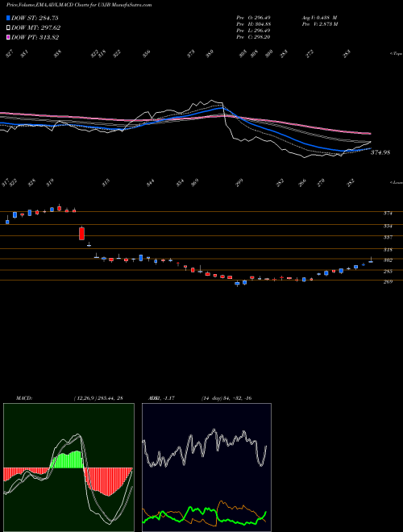Image resolution: width=403 pixels, height=532 pixels.
Task: Click the green line in ADX panel
Action: coord(204,510)
